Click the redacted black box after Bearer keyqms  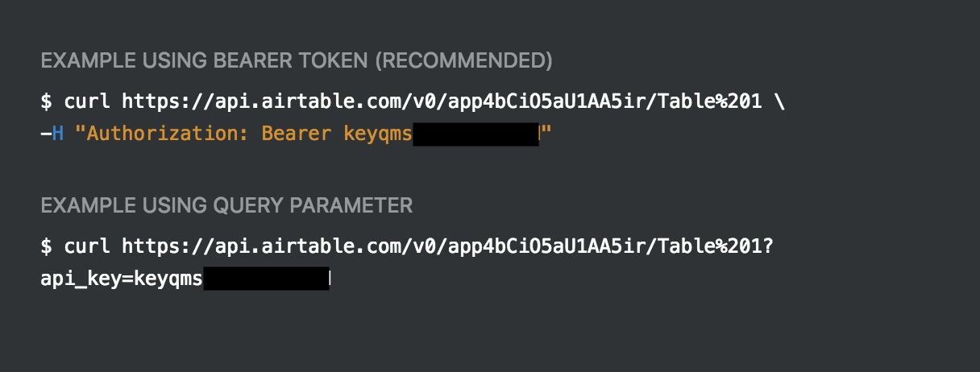click(476, 134)
